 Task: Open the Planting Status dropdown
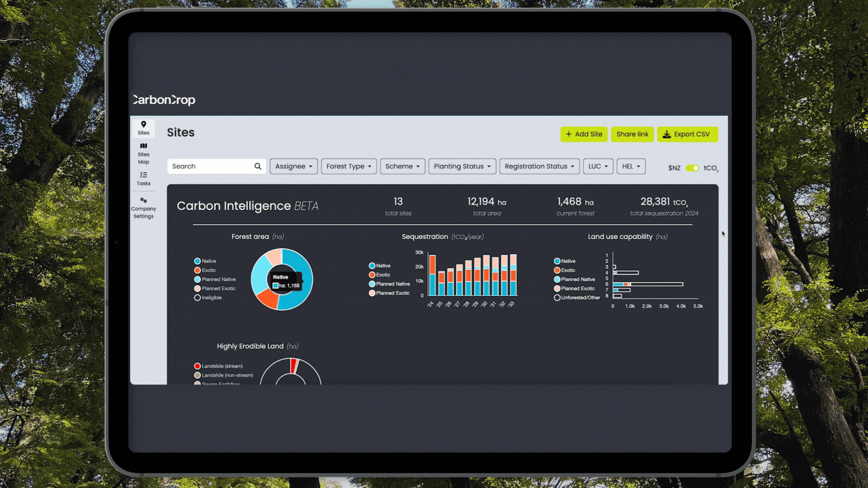[x=462, y=166]
